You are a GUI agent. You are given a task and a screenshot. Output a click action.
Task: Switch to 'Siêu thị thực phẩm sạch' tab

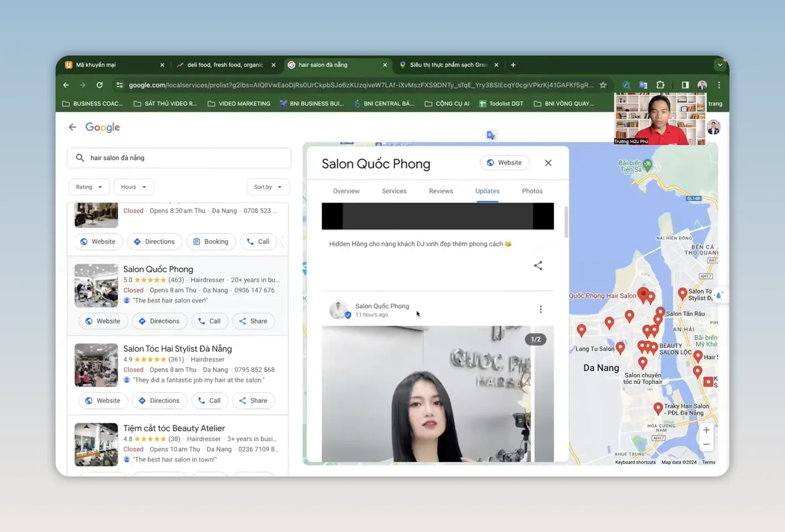[x=448, y=65]
